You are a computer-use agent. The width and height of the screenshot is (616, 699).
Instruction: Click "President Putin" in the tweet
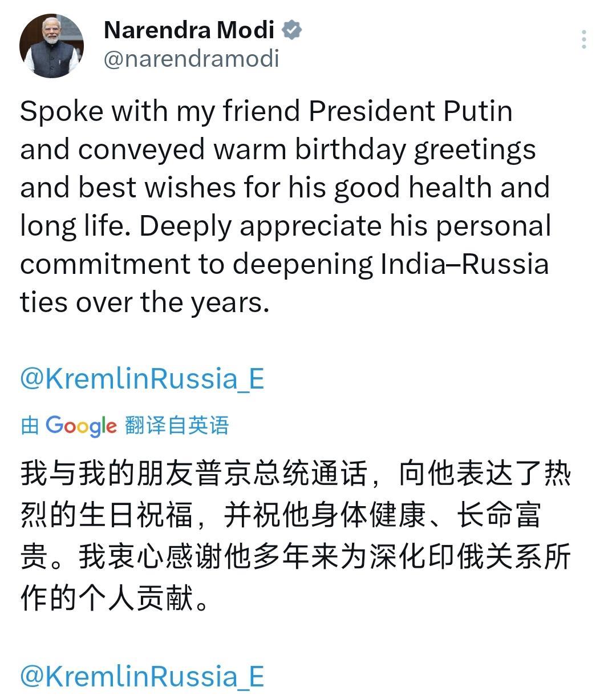tap(410, 111)
